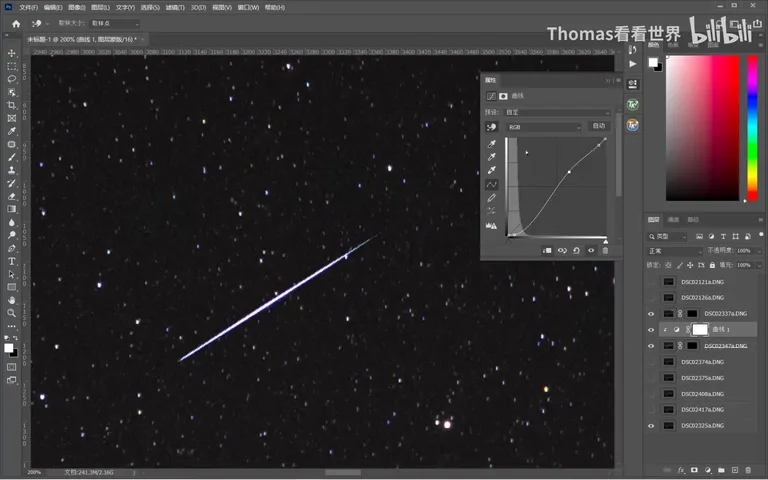Viewport: 768px width, 480px height.
Task: Open the layer fill dropdown arrow
Action: pos(760,265)
